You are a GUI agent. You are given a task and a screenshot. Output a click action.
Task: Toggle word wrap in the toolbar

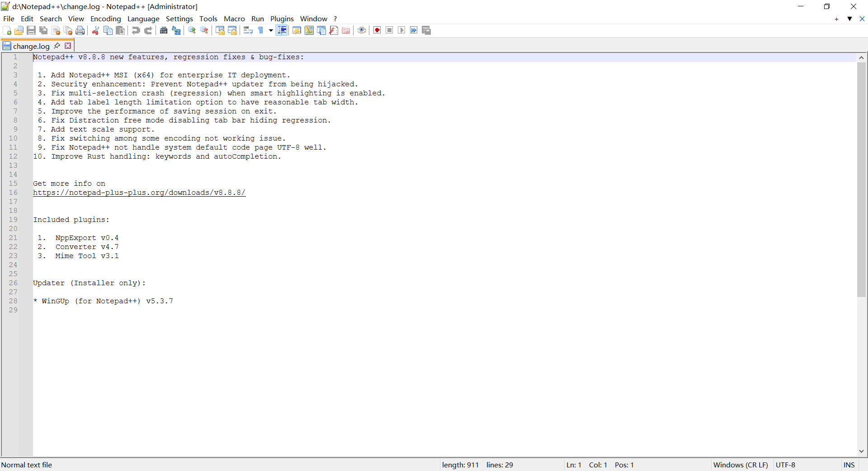click(248, 30)
